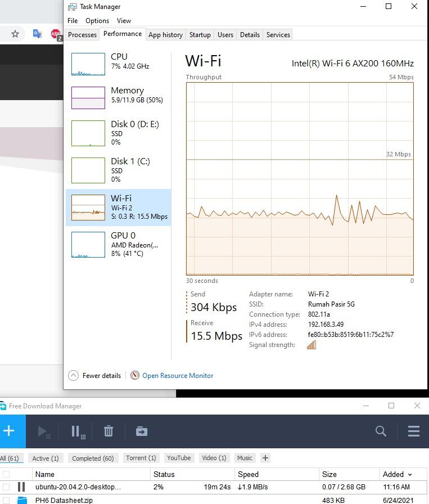Select the ubuntu-20.04.2.0-desktop download name
The height and width of the screenshot is (504, 429).
[x=78, y=487]
